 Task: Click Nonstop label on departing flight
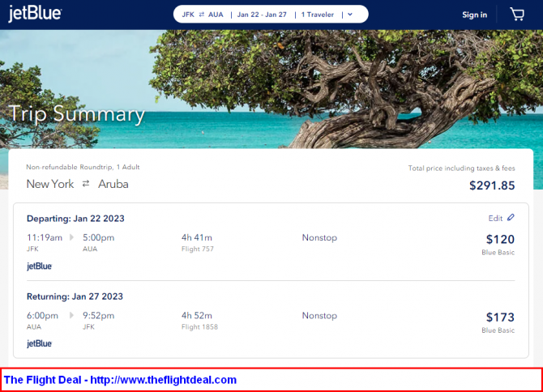pyautogui.click(x=319, y=237)
